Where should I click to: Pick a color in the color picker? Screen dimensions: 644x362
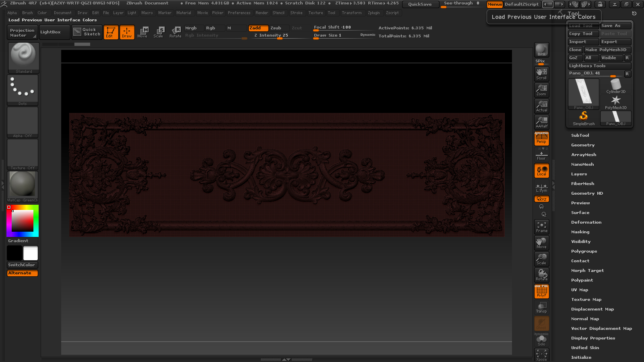[23, 221]
